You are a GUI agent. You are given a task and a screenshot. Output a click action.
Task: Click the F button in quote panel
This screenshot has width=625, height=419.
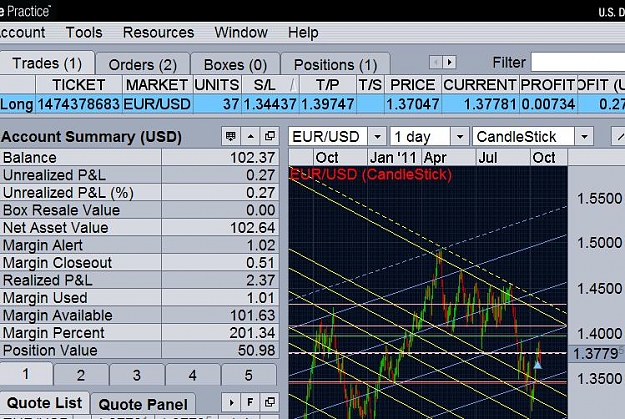click(250, 403)
